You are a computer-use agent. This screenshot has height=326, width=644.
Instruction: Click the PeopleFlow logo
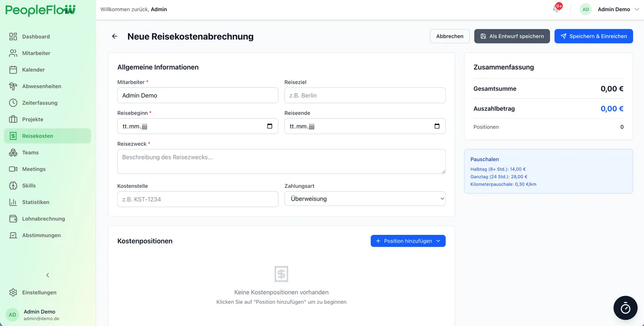[x=40, y=10]
